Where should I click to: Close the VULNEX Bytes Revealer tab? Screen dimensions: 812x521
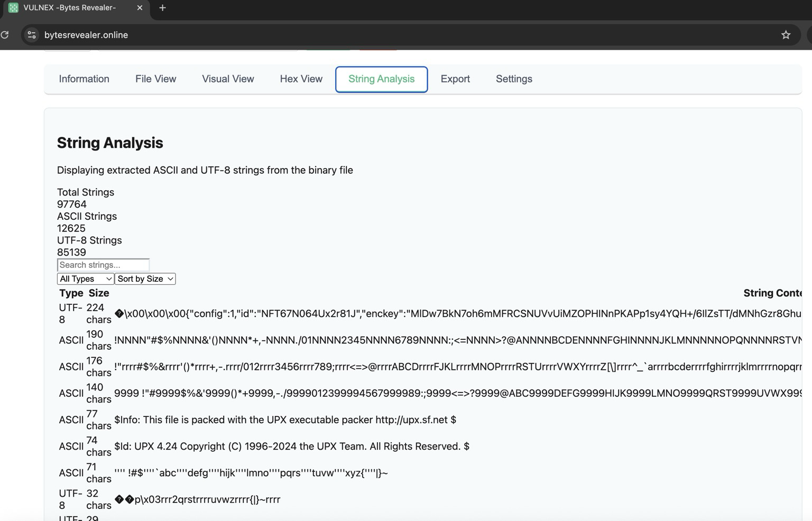pos(140,8)
